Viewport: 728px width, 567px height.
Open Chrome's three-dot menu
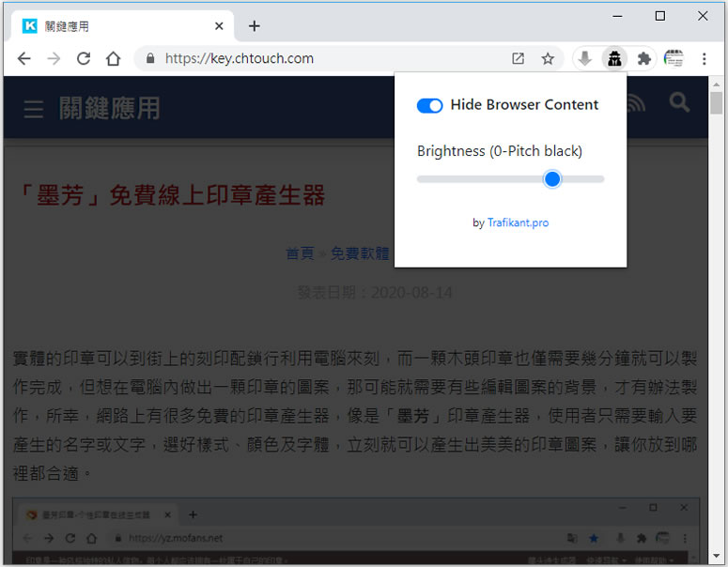[704, 58]
